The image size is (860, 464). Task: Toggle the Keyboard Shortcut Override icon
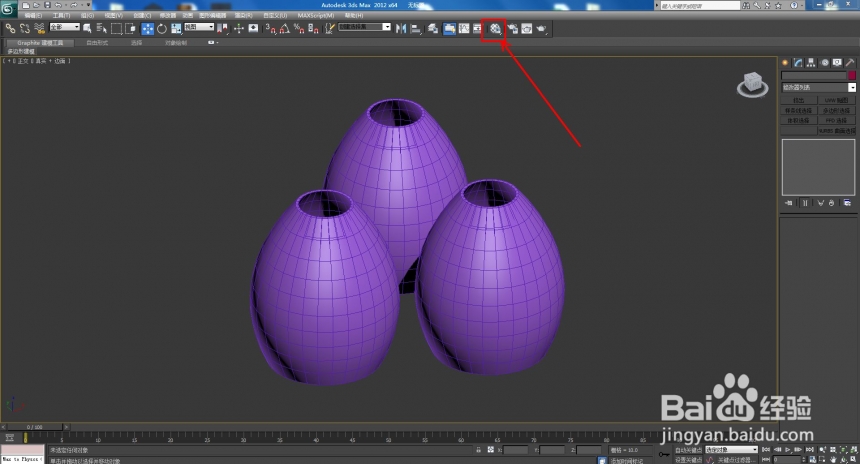coord(253,28)
